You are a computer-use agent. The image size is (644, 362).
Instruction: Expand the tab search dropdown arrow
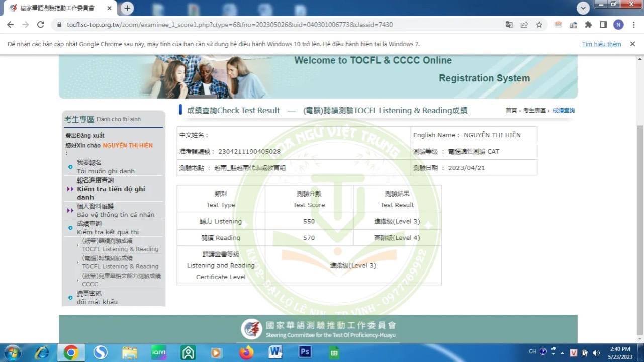583,8
